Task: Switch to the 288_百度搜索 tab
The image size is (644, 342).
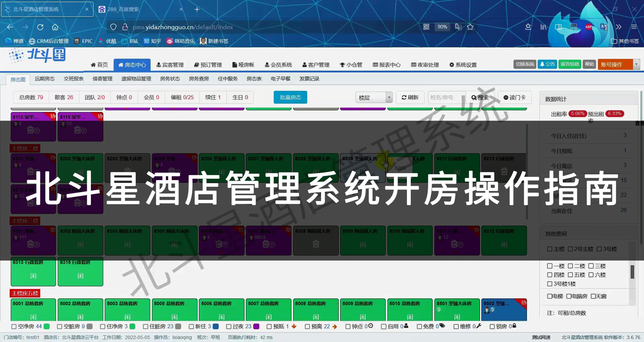Action: point(141,9)
